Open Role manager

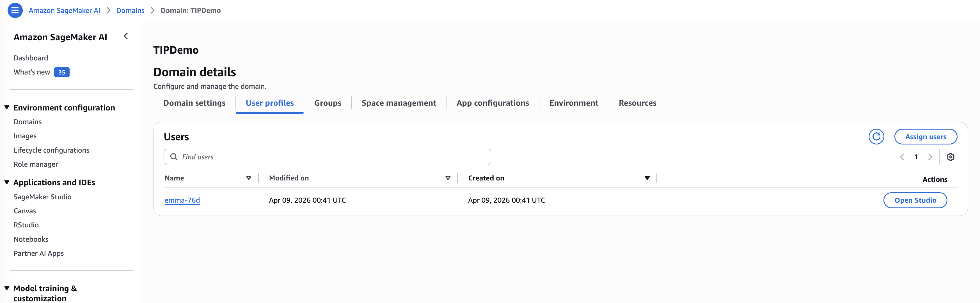(x=36, y=164)
